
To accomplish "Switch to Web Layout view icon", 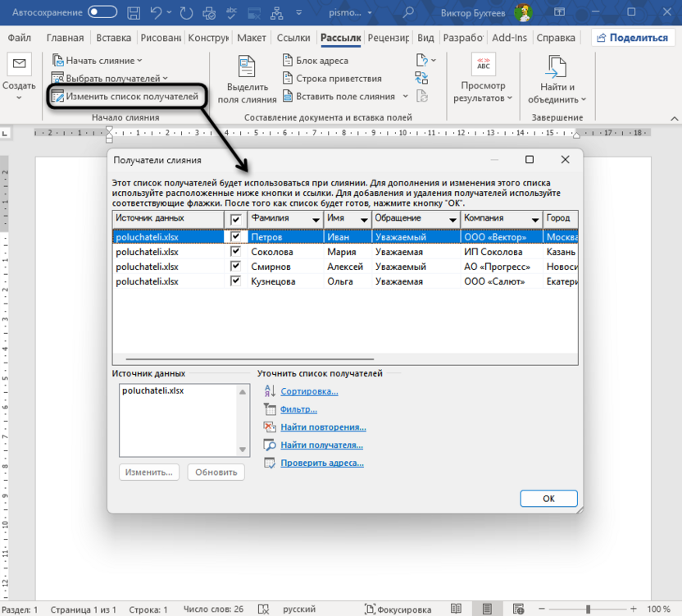I will 518,609.
